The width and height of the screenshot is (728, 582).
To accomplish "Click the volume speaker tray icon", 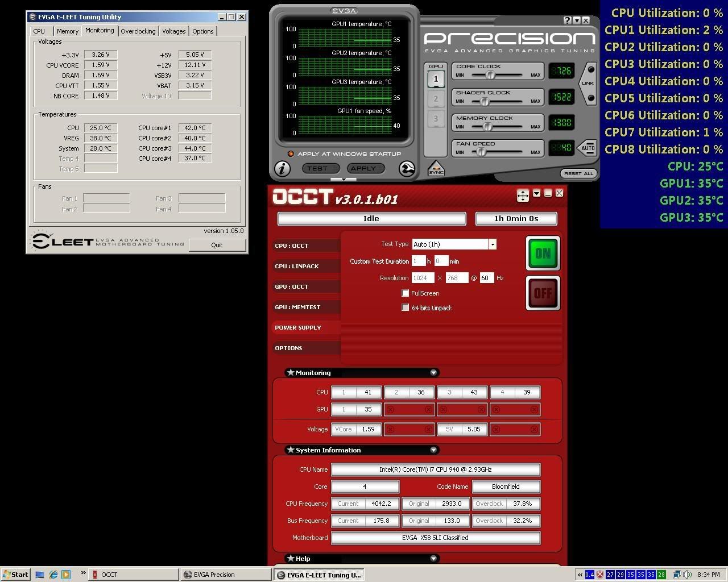I will point(687,575).
